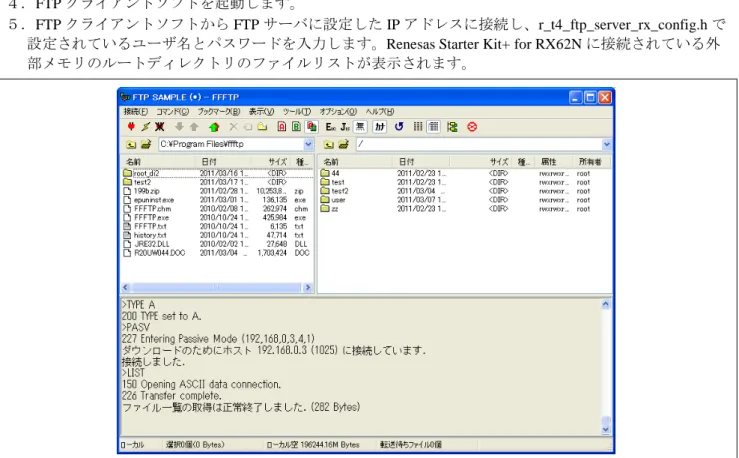Go up one folder in local pane

click(x=131, y=144)
